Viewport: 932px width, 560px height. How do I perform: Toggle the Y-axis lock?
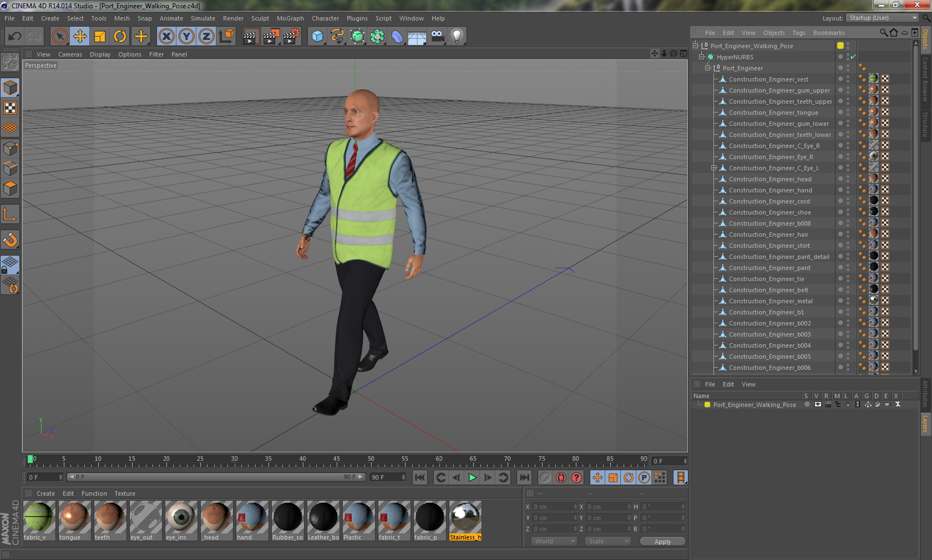(x=186, y=37)
